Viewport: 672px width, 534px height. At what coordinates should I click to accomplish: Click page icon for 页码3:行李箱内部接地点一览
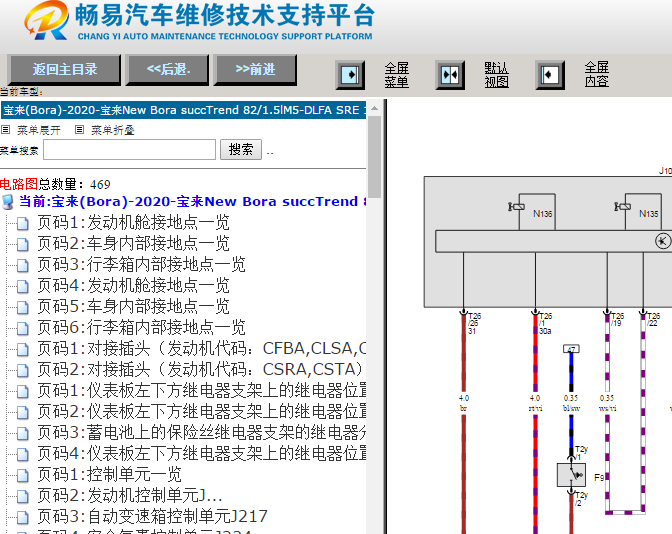[23, 265]
